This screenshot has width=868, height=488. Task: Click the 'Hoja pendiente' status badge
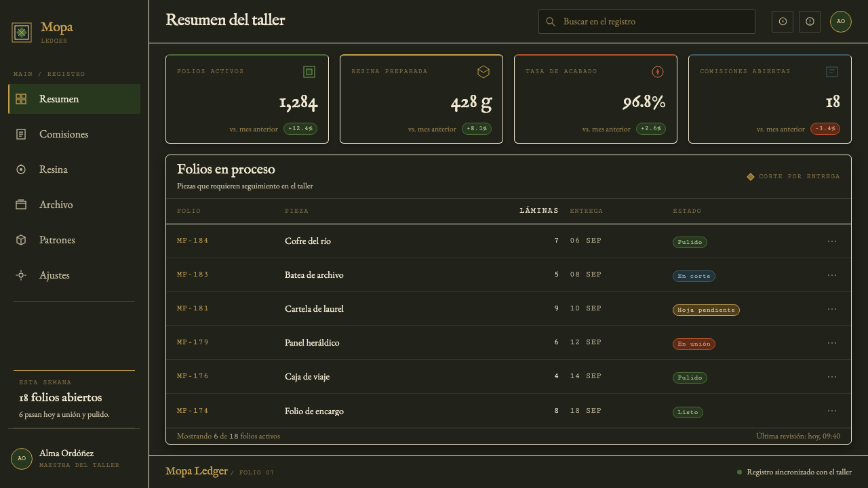[x=706, y=310]
